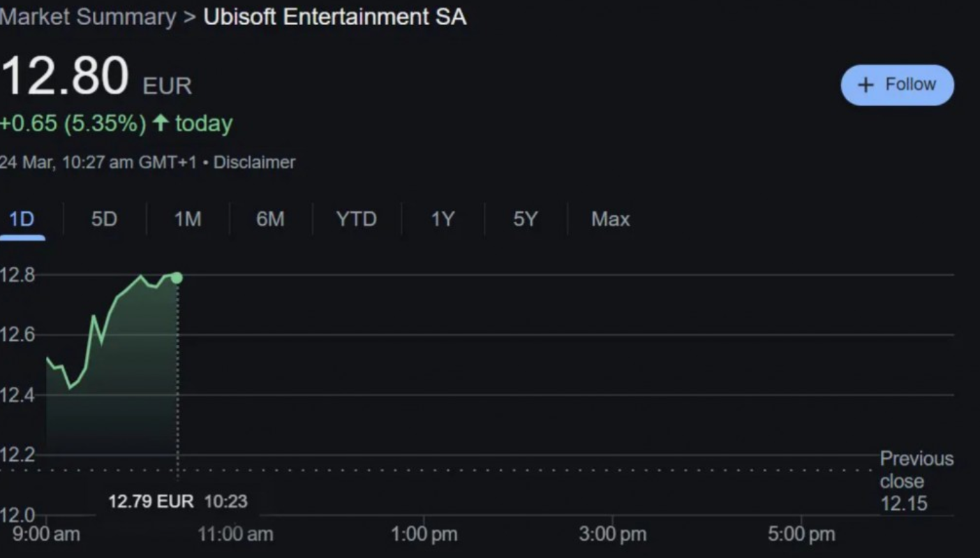Open the Disclaimer link
980x558 pixels.
coord(254,163)
